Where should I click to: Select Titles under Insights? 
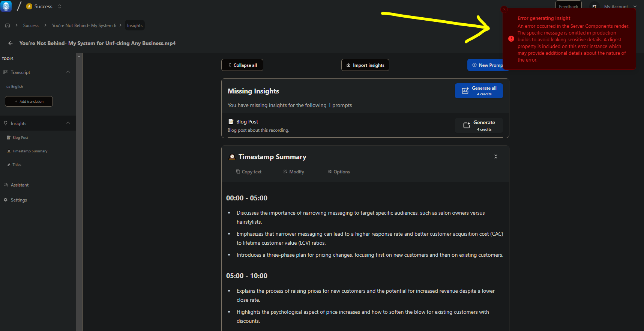point(17,165)
